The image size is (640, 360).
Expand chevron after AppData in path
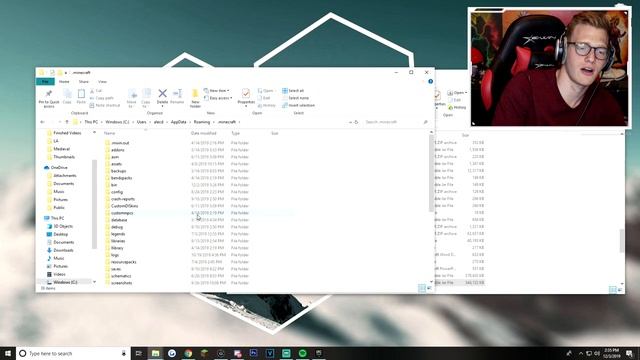(x=190, y=122)
